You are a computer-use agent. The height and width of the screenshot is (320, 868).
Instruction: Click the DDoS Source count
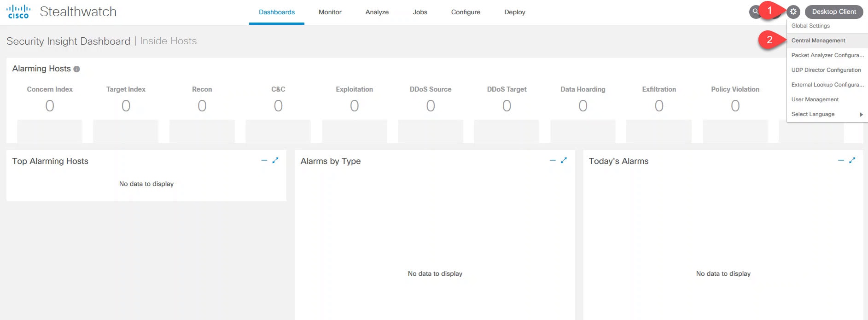[x=431, y=106]
